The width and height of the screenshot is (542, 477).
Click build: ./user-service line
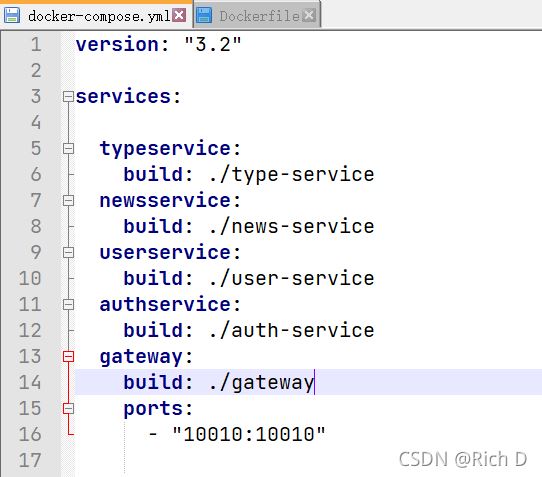click(x=249, y=278)
